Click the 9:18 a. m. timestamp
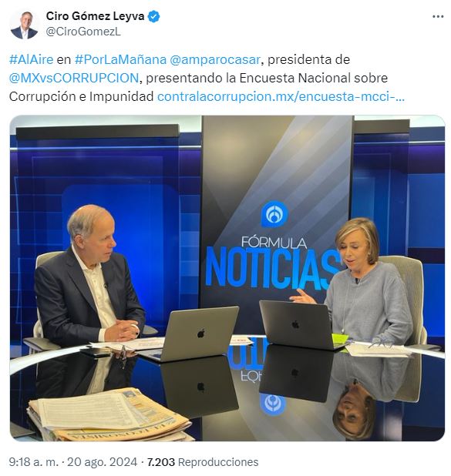This screenshot has width=451, height=476. click(x=33, y=462)
